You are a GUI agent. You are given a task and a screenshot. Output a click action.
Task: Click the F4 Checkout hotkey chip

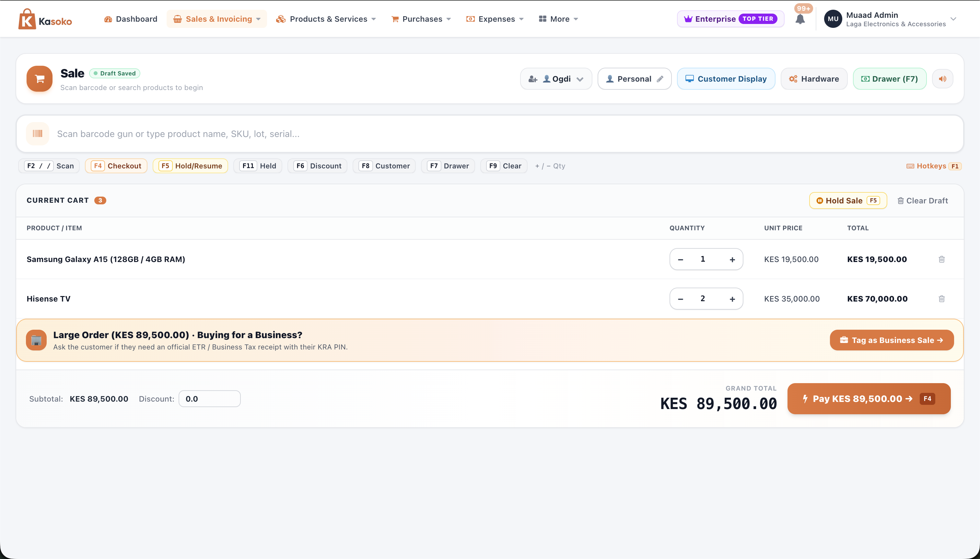[116, 166]
